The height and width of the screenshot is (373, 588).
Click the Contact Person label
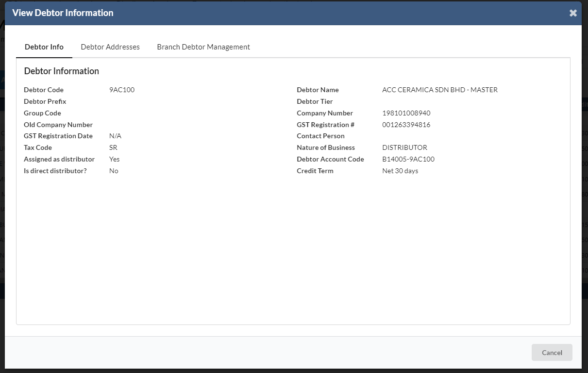pos(321,136)
